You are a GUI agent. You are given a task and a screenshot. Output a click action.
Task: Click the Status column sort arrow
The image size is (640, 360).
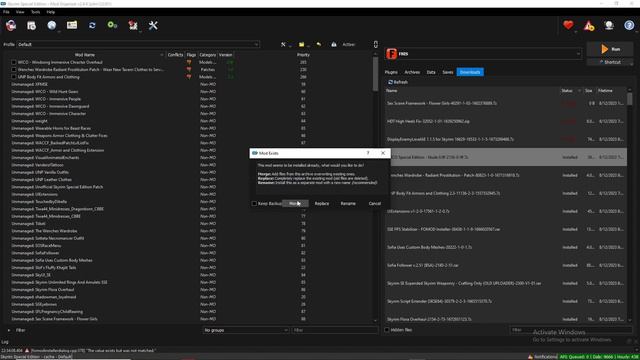click(x=579, y=91)
